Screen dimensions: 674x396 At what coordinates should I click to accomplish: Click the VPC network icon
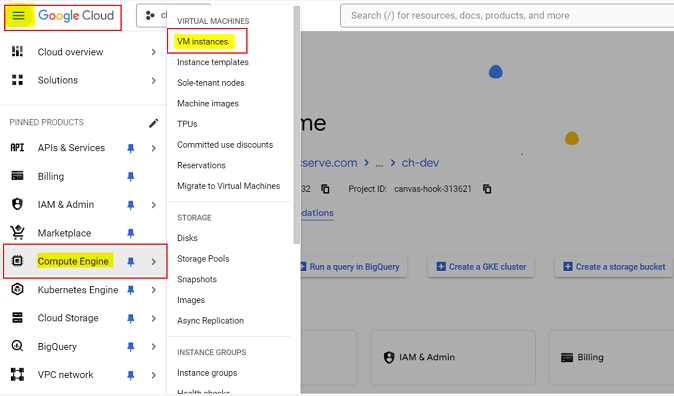(17, 375)
